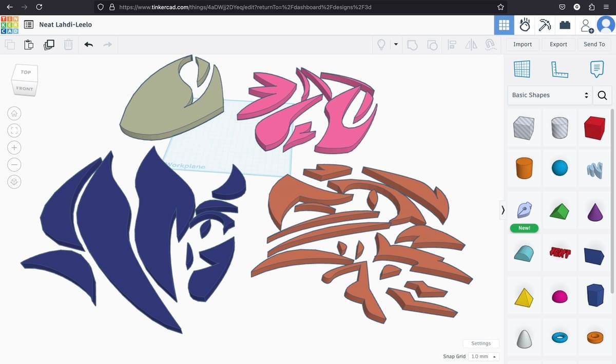This screenshot has height=364, width=616.
Task: Open the designs list icon beside title
Action: pos(29,25)
